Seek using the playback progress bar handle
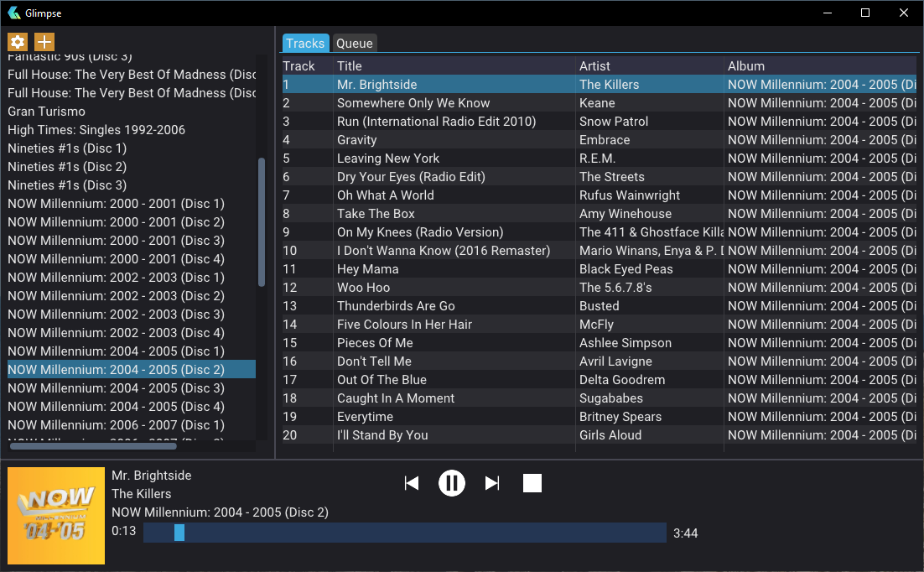 pyautogui.click(x=179, y=533)
